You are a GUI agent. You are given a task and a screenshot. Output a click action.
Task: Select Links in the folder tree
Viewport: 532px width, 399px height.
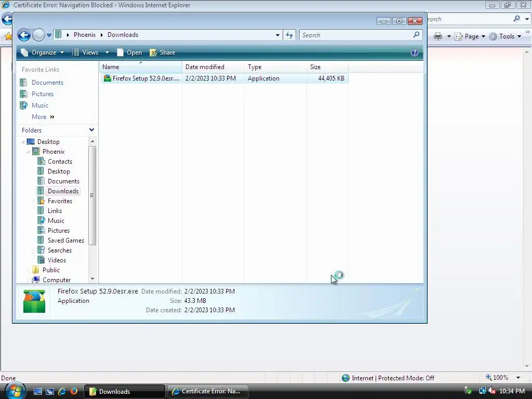[55, 211]
